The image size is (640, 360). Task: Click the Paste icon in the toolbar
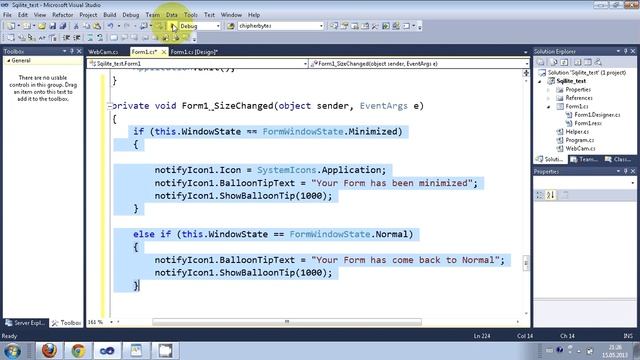(x=97, y=26)
